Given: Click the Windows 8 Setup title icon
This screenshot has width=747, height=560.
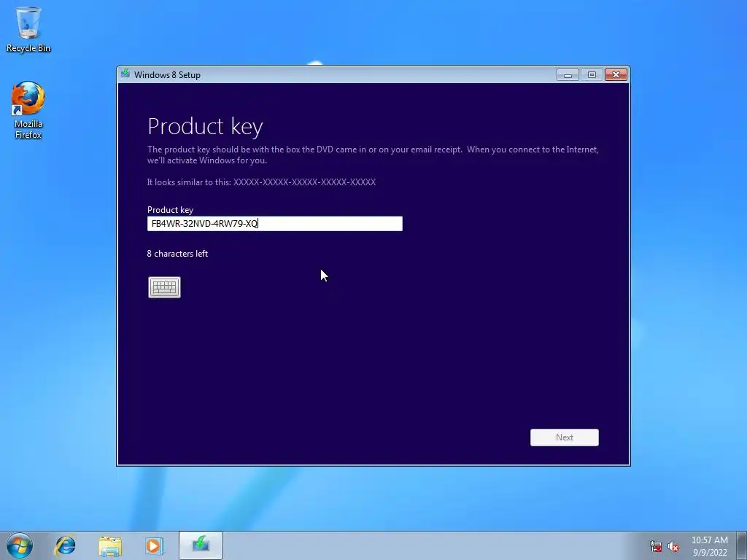Looking at the screenshot, I should click(125, 74).
